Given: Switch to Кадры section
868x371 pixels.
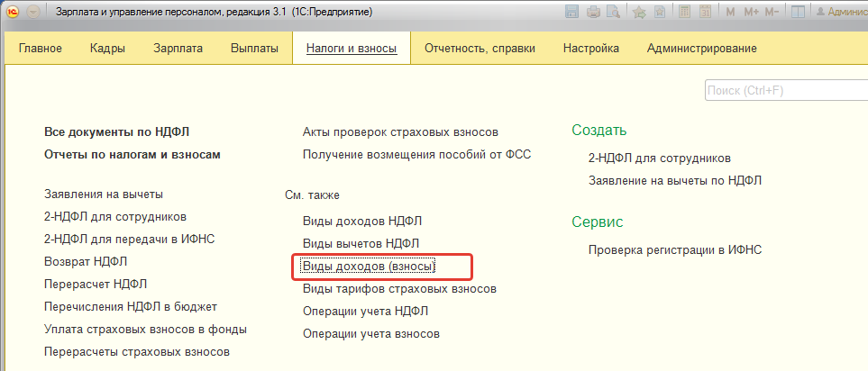Looking at the screenshot, I should click(x=107, y=49).
